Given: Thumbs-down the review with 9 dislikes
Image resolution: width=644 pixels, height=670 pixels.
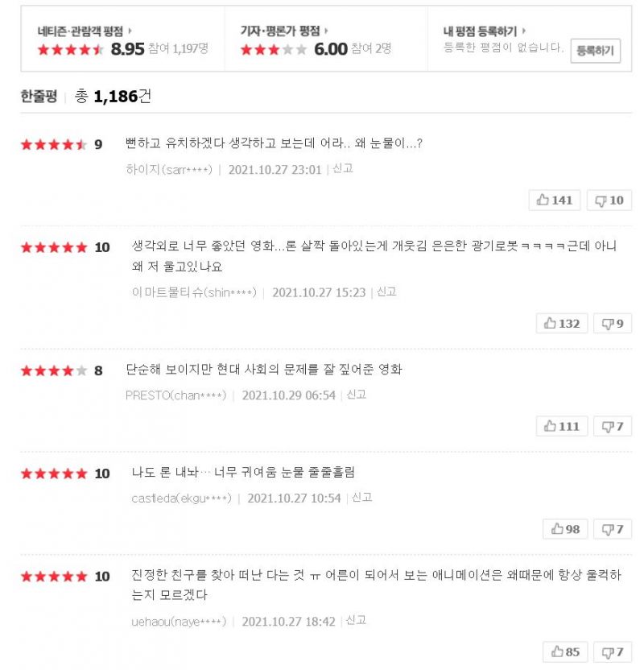Looking at the screenshot, I should [612, 323].
